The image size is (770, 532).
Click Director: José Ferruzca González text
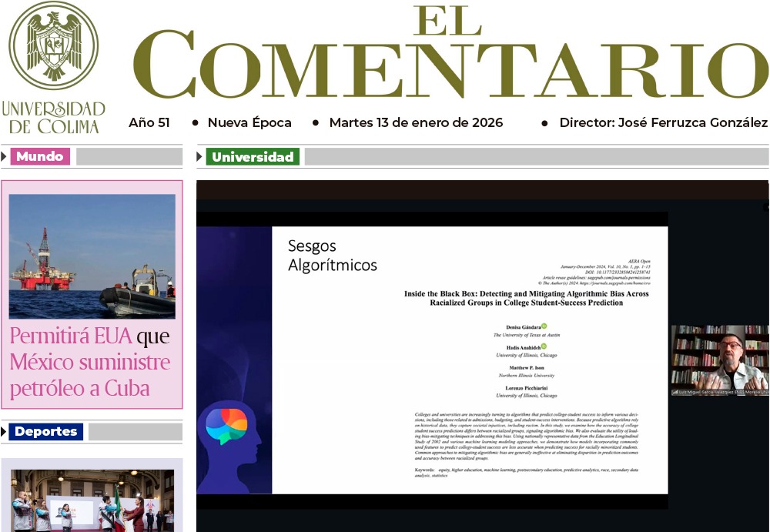point(663,122)
